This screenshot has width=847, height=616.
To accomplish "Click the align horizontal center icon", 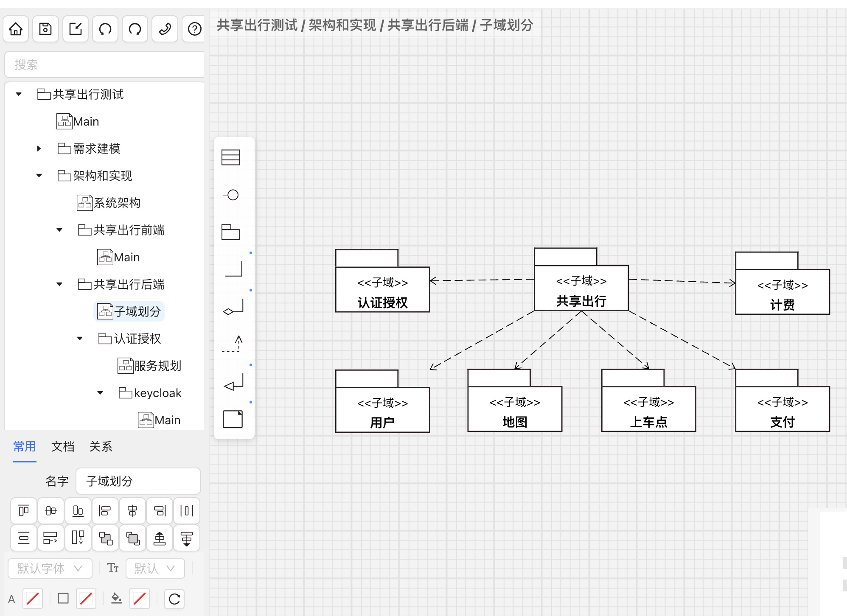I will pyautogui.click(x=132, y=511).
